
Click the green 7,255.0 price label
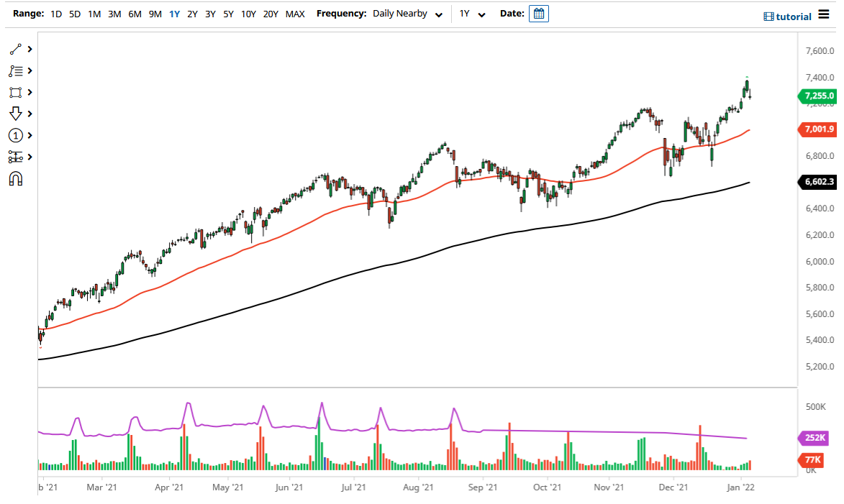pos(818,96)
